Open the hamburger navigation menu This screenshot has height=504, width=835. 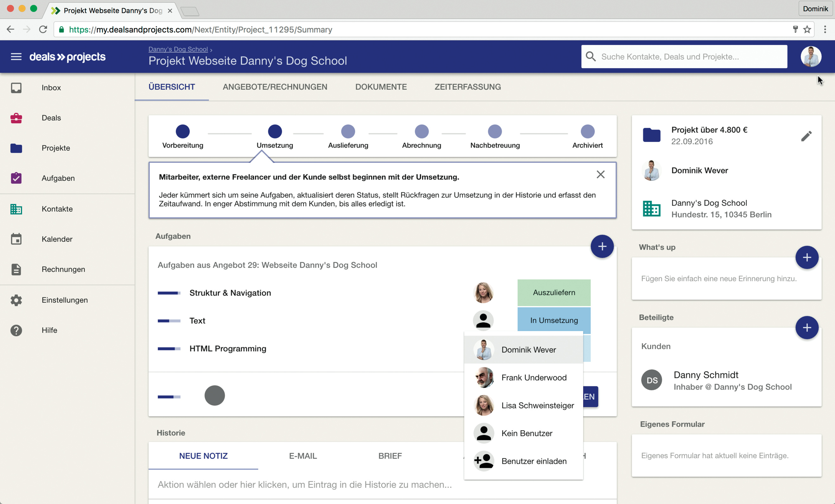coord(16,57)
